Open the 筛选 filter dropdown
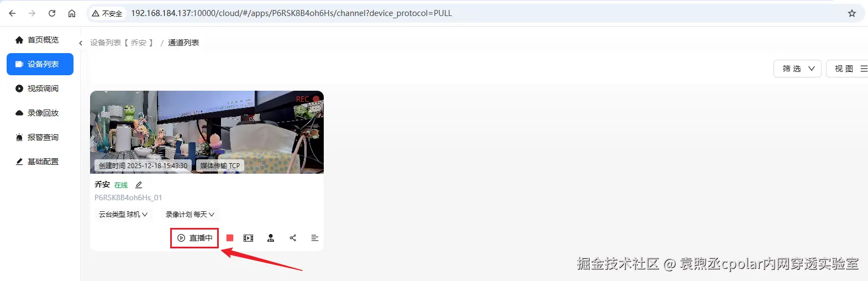 797,69
